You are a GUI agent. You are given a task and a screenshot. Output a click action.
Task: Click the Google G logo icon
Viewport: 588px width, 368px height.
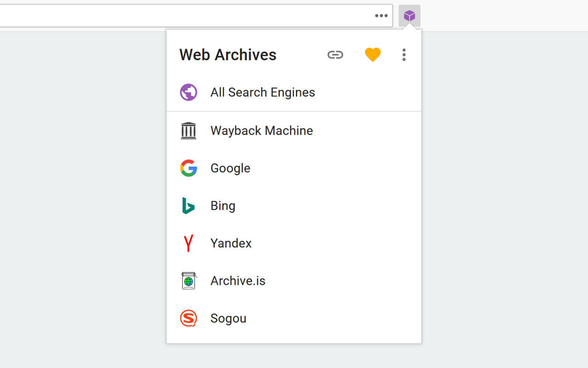coord(188,168)
